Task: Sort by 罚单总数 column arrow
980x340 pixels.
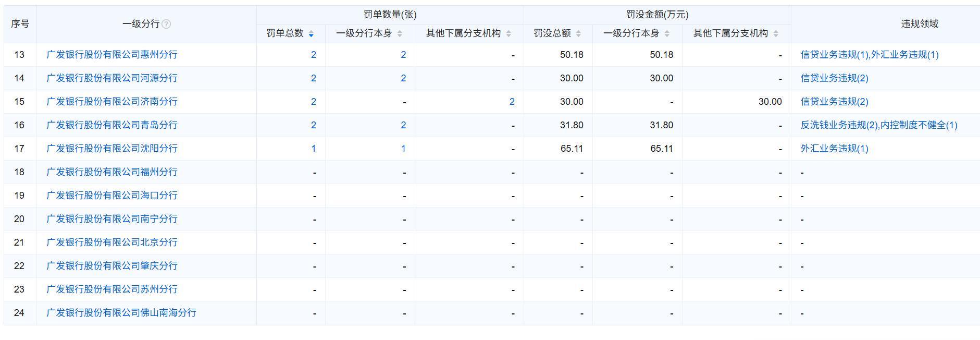Action: (311, 34)
